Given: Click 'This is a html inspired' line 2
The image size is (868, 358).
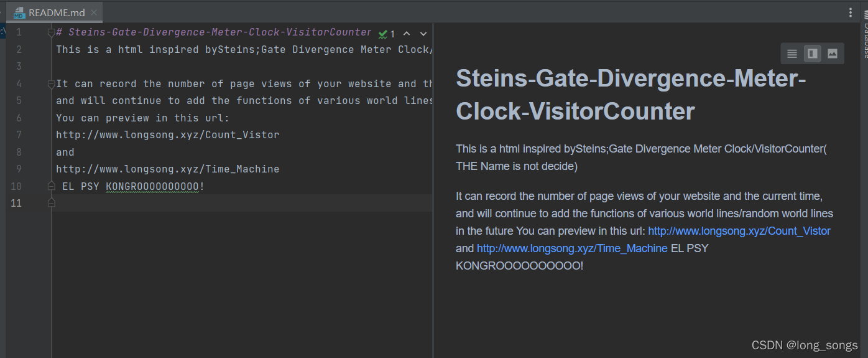Looking at the screenshot, I should tap(242, 49).
